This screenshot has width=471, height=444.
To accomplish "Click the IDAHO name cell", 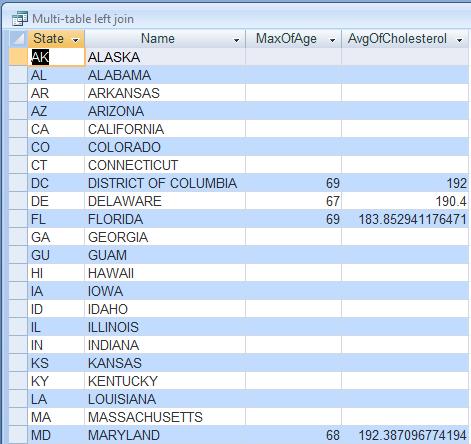I will pos(165,309).
